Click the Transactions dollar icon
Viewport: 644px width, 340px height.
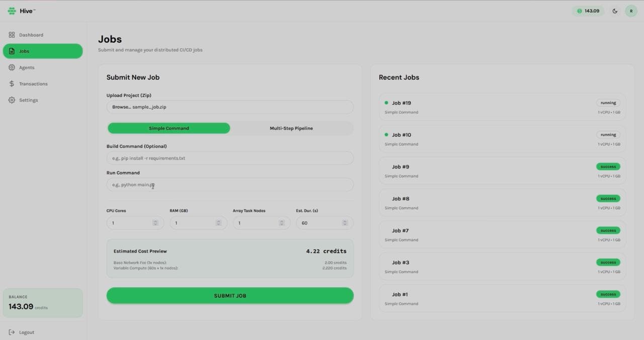tap(12, 83)
